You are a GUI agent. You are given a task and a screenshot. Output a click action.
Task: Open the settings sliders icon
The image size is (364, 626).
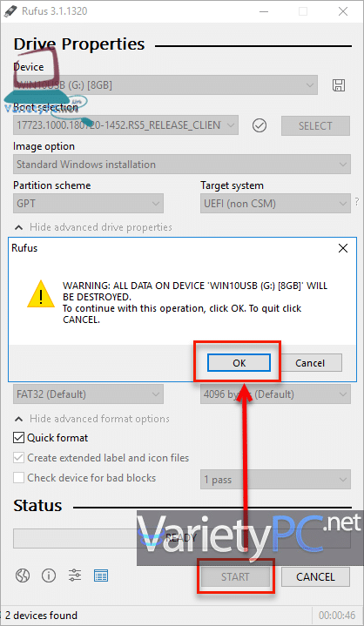(75, 576)
